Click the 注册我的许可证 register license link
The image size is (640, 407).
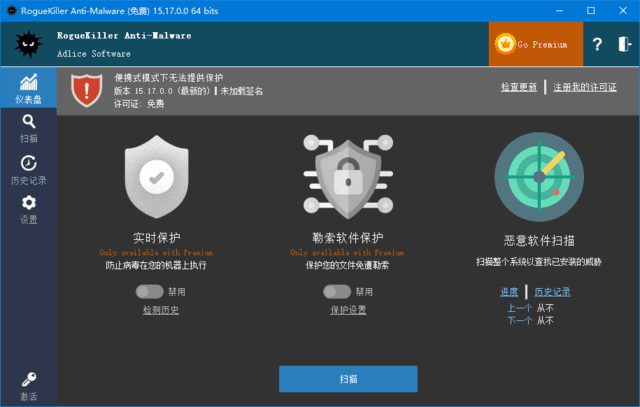585,87
